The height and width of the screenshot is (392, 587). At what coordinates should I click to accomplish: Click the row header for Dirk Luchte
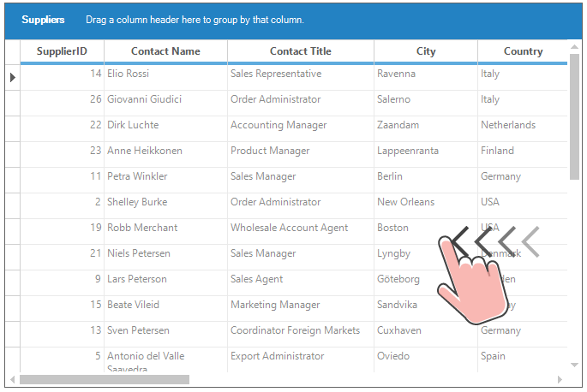[13, 128]
